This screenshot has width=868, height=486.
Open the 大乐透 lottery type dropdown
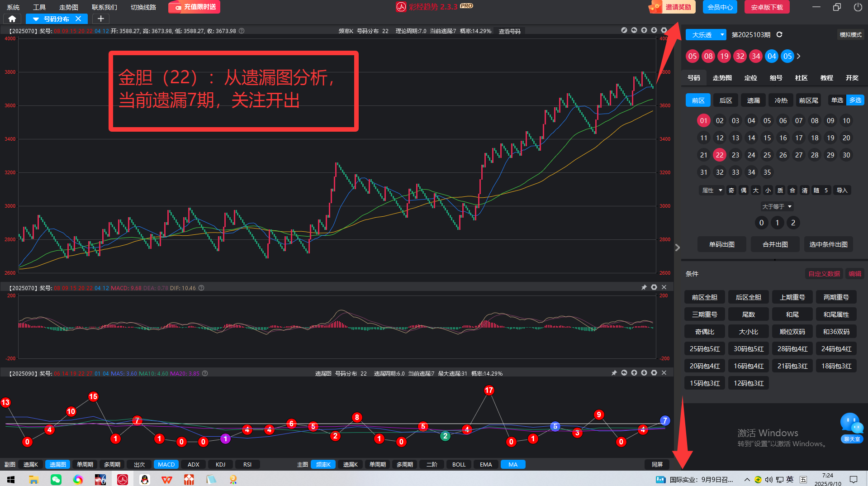point(706,34)
